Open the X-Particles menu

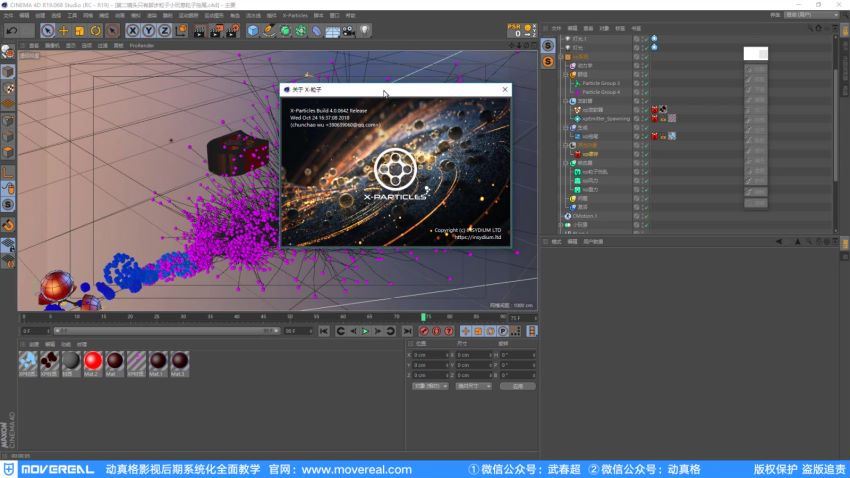click(295, 16)
